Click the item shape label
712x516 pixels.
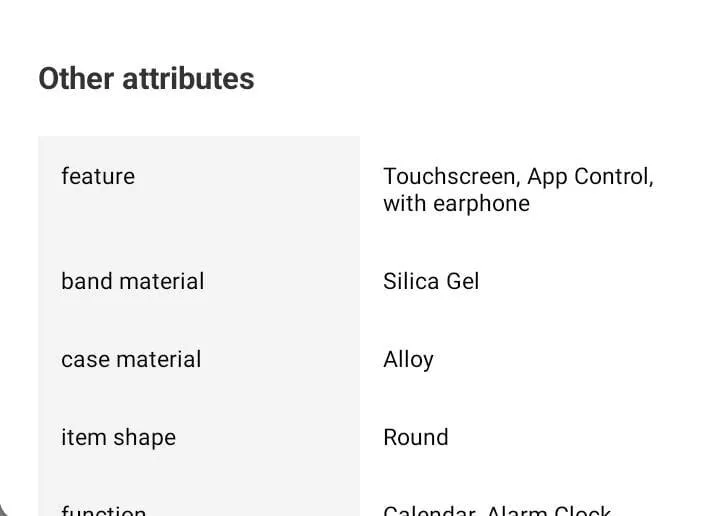pyautogui.click(x=119, y=437)
